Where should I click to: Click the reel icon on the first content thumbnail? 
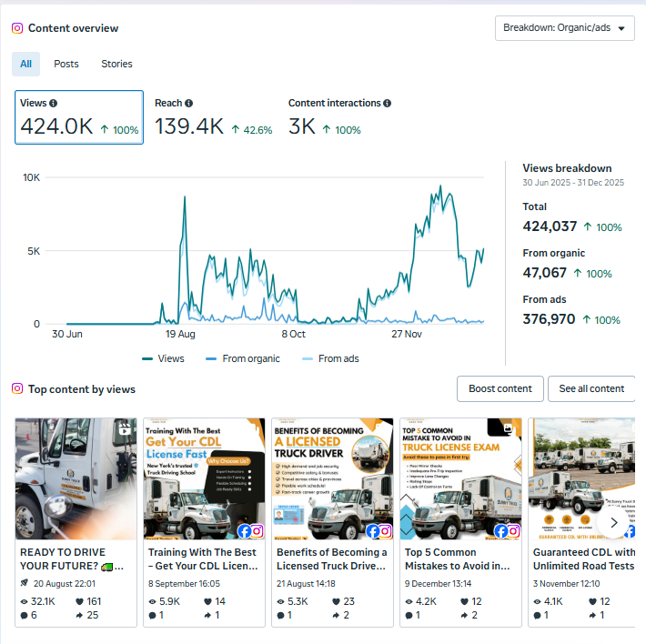(126, 429)
